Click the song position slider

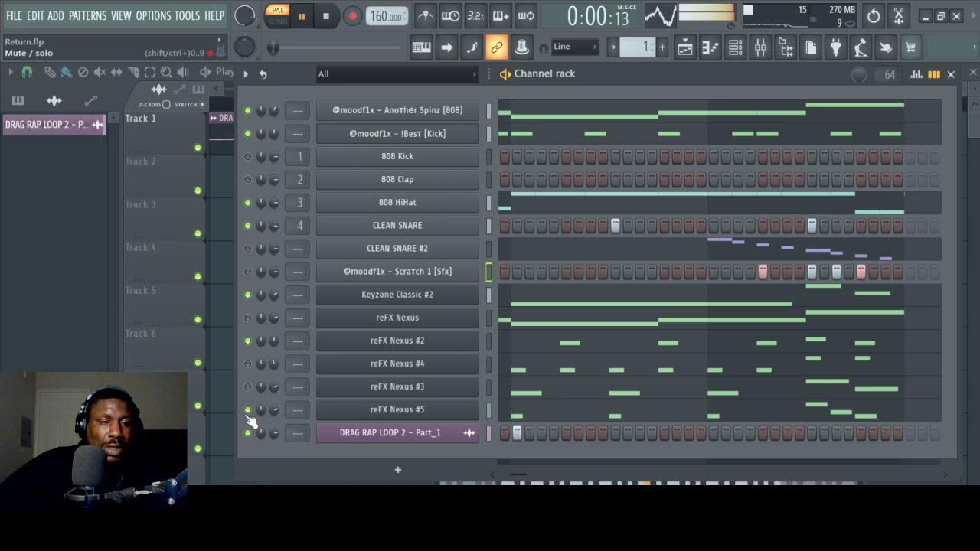[337, 47]
